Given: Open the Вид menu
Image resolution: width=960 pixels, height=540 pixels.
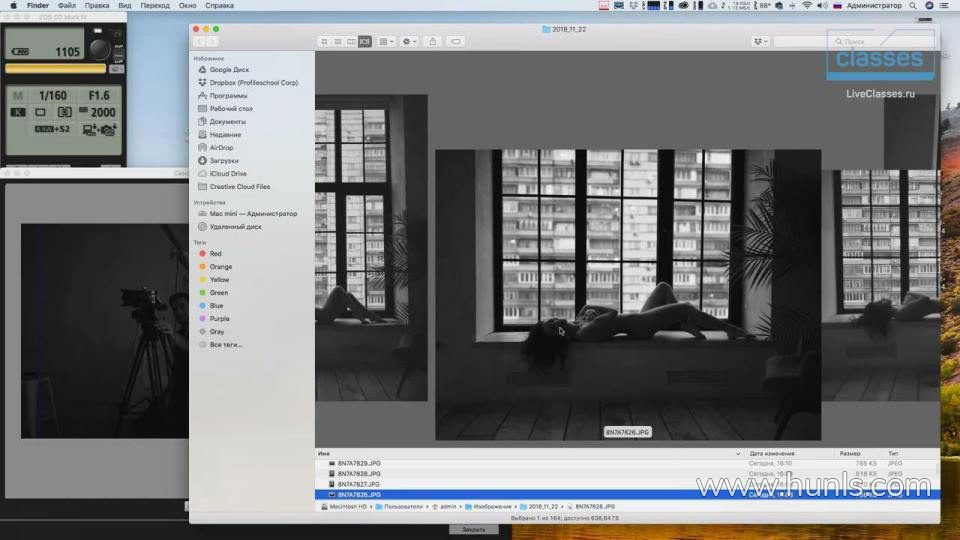Looking at the screenshot, I should [x=125, y=6].
